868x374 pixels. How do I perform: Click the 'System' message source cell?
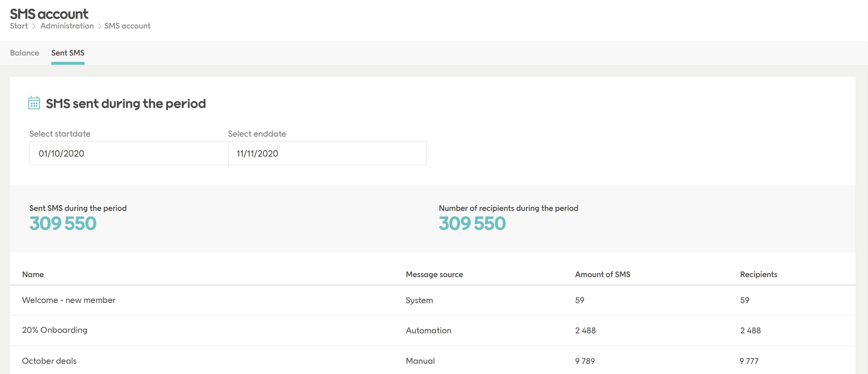tap(419, 300)
